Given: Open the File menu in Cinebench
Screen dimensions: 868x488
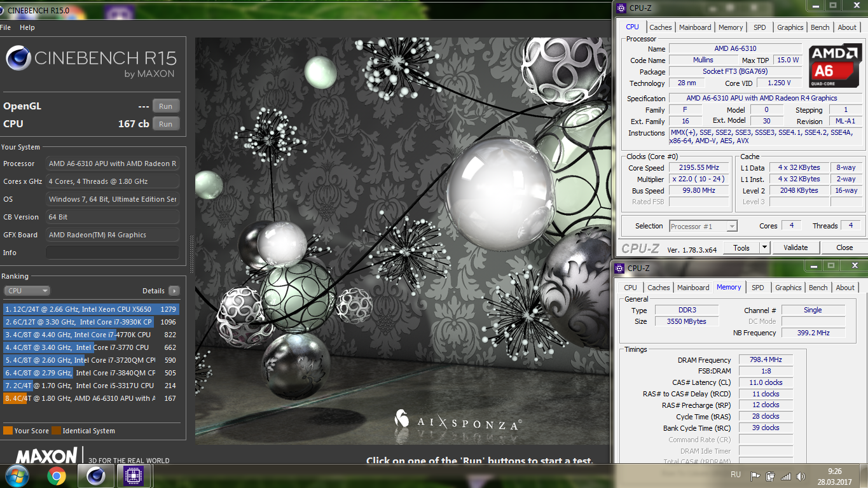Looking at the screenshot, I should point(6,28).
